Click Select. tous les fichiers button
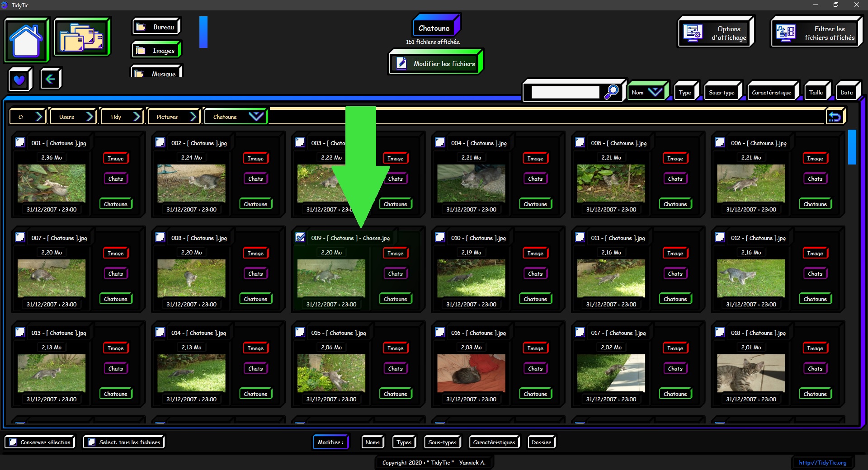Image resolution: width=868 pixels, height=470 pixels. [x=124, y=442]
